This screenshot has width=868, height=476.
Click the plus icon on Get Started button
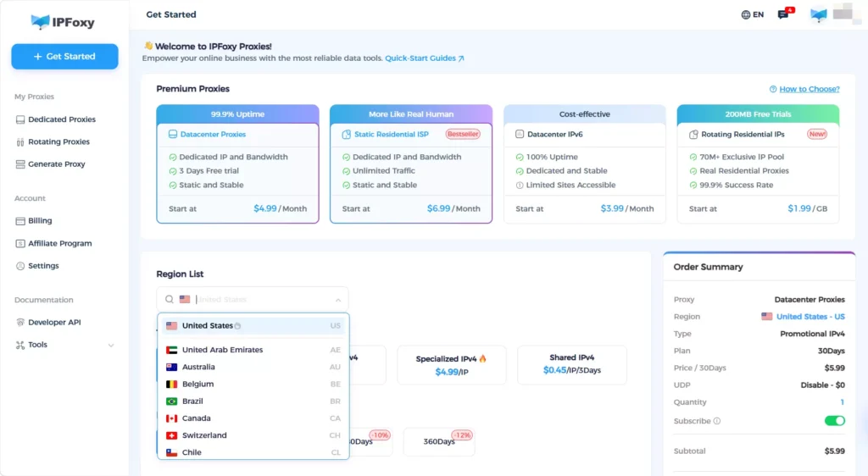tap(37, 57)
